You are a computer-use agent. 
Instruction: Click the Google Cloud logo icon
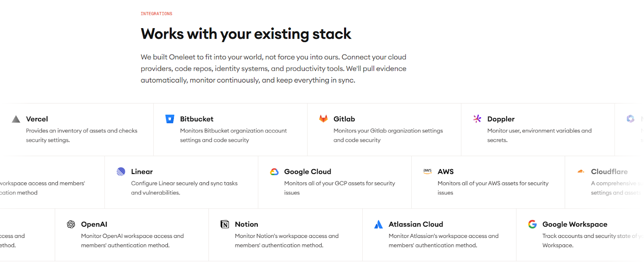(275, 172)
